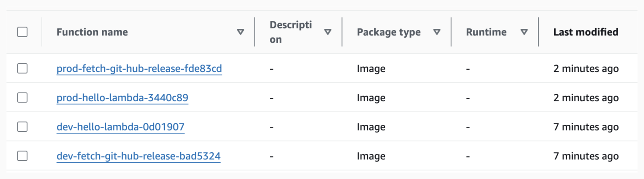The width and height of the screenshot is (644, 179).
Task: Open the dev-hello-lambda-0d01907 function link
Action: click(x=120, y=127)
